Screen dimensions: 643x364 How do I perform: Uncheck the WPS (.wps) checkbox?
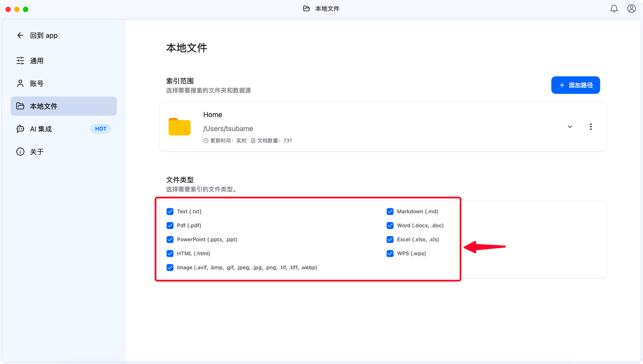click(x=390, y=254)
